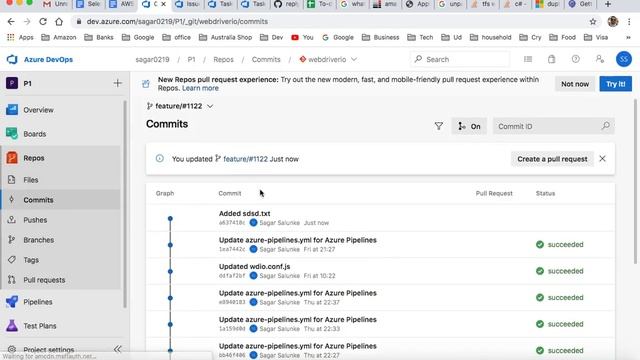Click sagar0219 in the breadcrumb
The height and width of the screenshot is (360, 640).
pos(152,60)
